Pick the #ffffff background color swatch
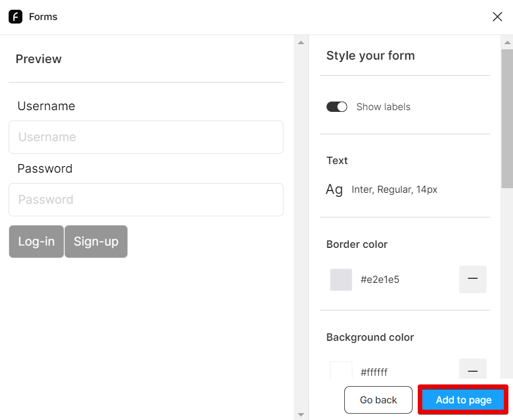This screenshot has width=513, height=420. click(x=341, y=371)
